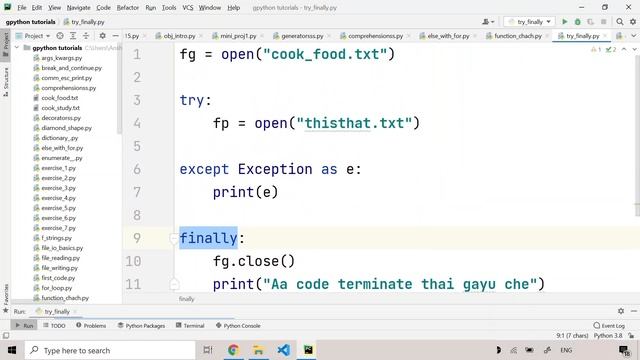Open the Terminal tool window
The image size is (640, 360).
tap(190, 326)
